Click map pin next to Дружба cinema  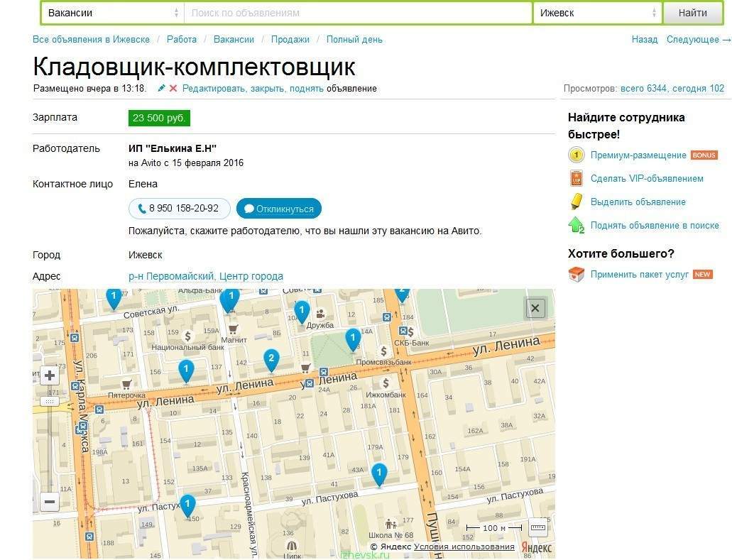pos(302,312)
